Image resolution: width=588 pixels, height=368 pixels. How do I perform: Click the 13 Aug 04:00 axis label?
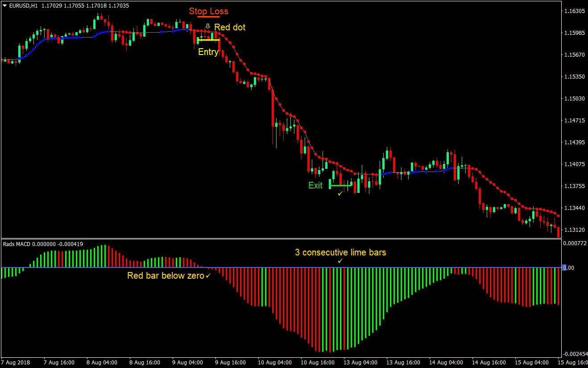tap(360, 363)
